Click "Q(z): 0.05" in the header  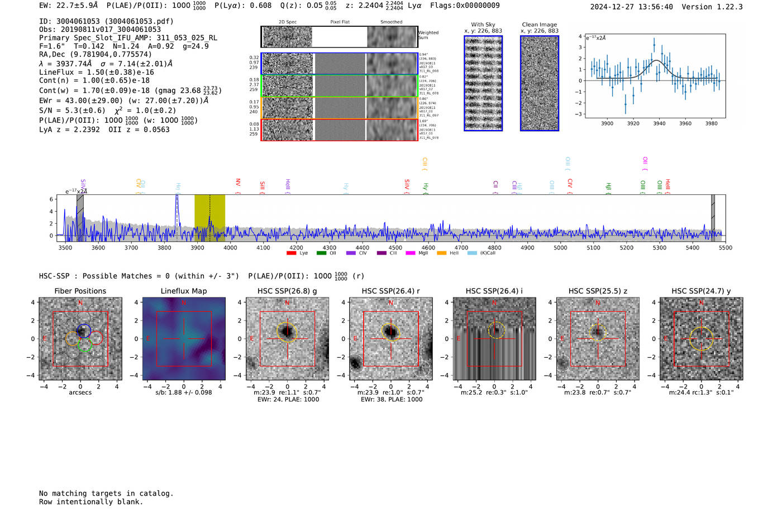click(302, 6)
